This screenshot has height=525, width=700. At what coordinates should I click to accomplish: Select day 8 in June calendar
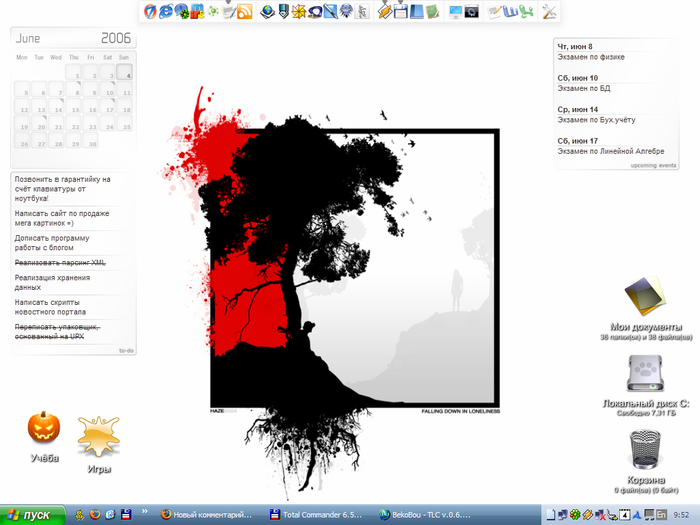[x=73, y=89]
